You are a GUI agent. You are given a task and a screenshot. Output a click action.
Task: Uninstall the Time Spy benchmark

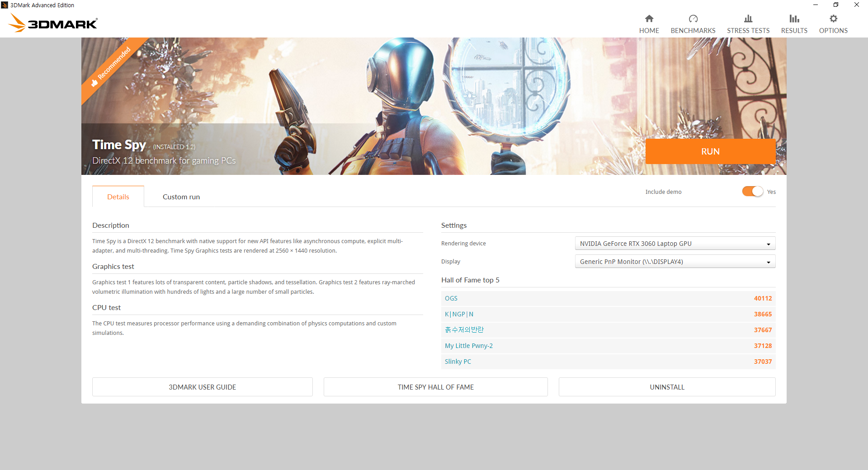pyautogui.click(x=667, y=387)
